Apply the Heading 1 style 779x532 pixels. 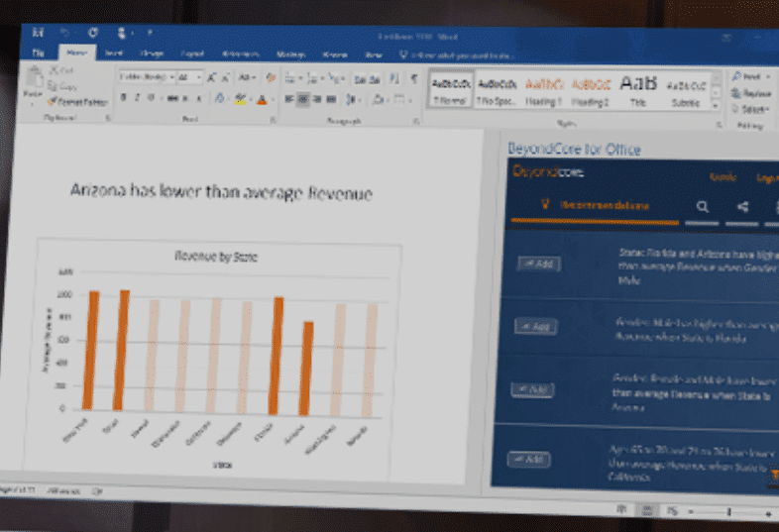[x=543, y=89]
